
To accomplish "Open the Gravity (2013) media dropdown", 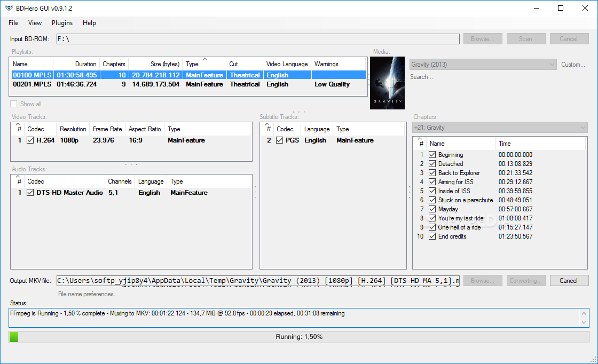I will 483,65.
